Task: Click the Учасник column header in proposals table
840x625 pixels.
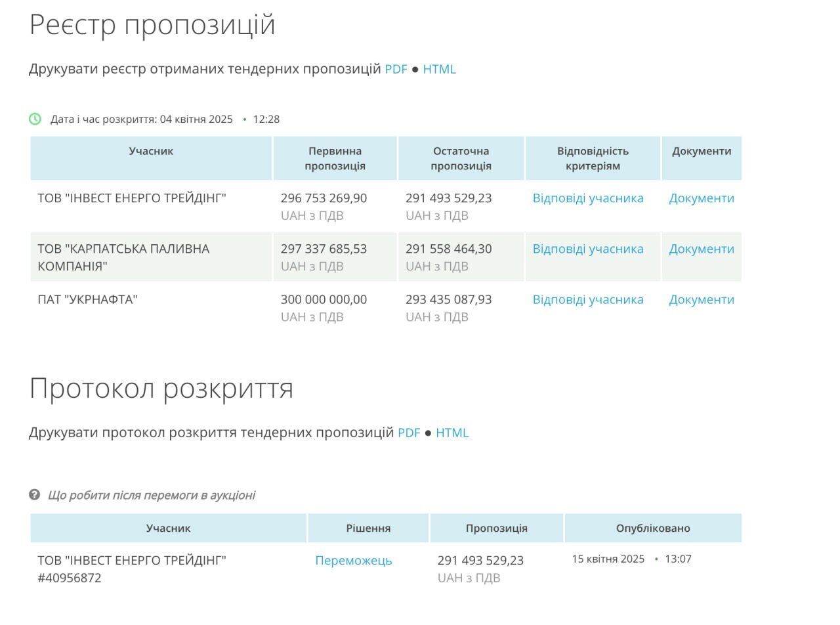Action: (151, 158)
